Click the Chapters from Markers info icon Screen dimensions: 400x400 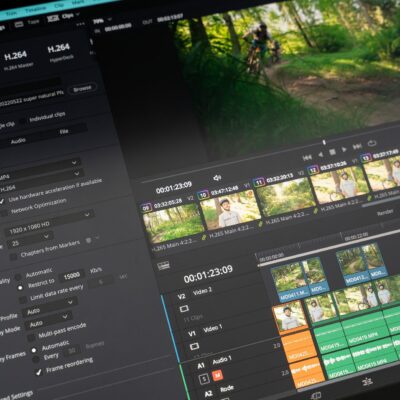[x=89, y=240]
